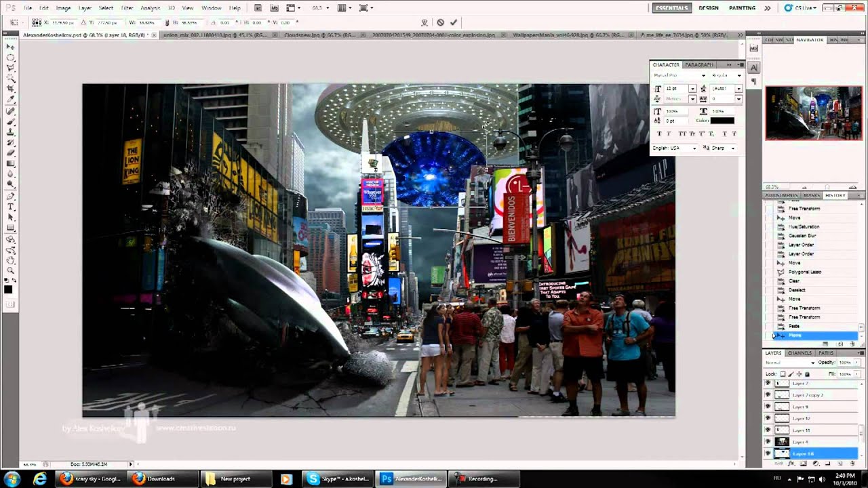This screenshot has width=868, height=488.
Task: Create new adjustment layer icon
Action: 815,464
